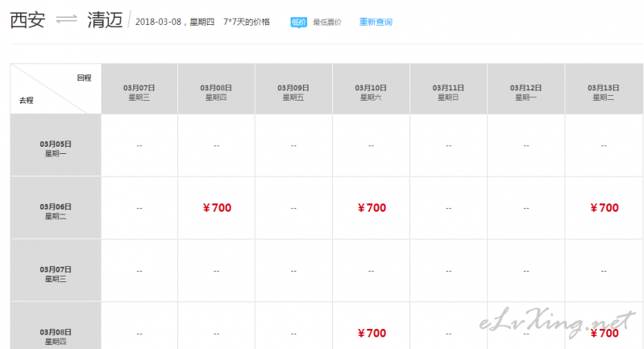The image size is (644, 349).
Task: Click the 03月07日 星期三 departure row header
Action: pos(56,271)
